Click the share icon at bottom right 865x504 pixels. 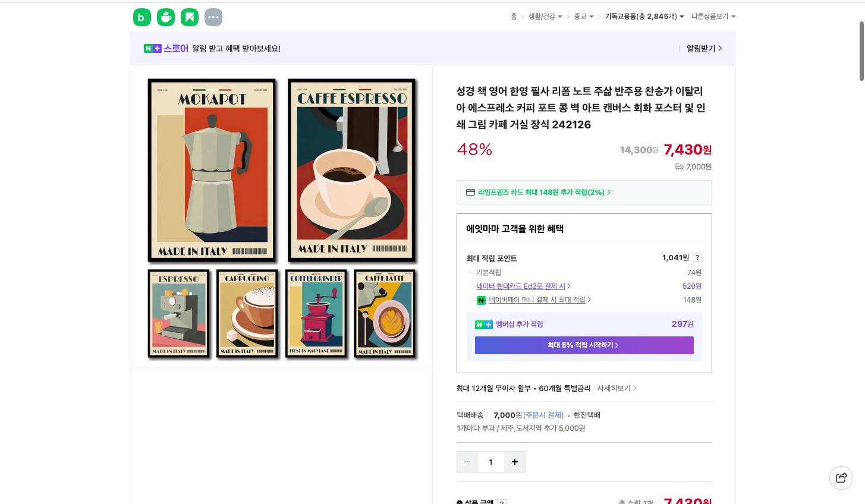(841, 478)
